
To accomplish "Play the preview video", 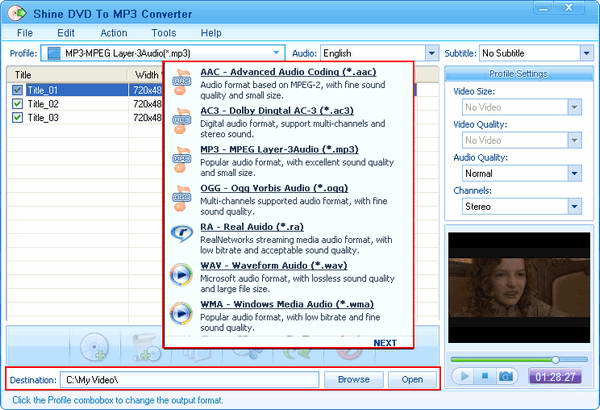I will [465, 377].
